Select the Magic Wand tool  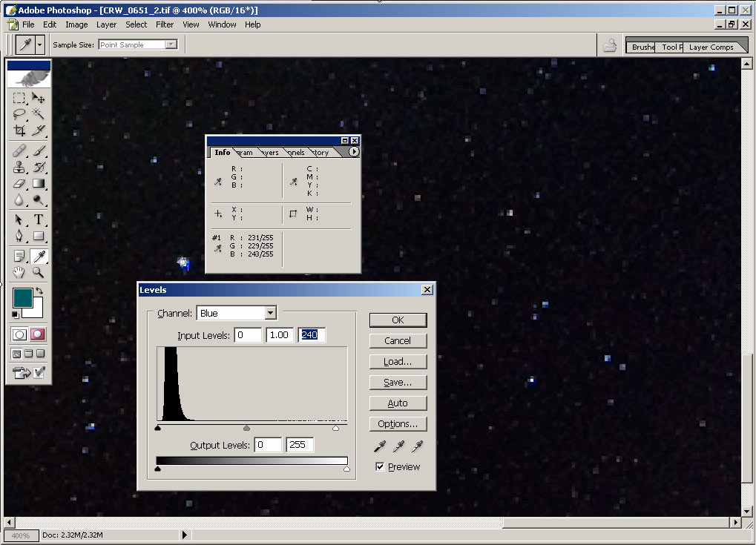pyautogui.click(x=39, y=114)
